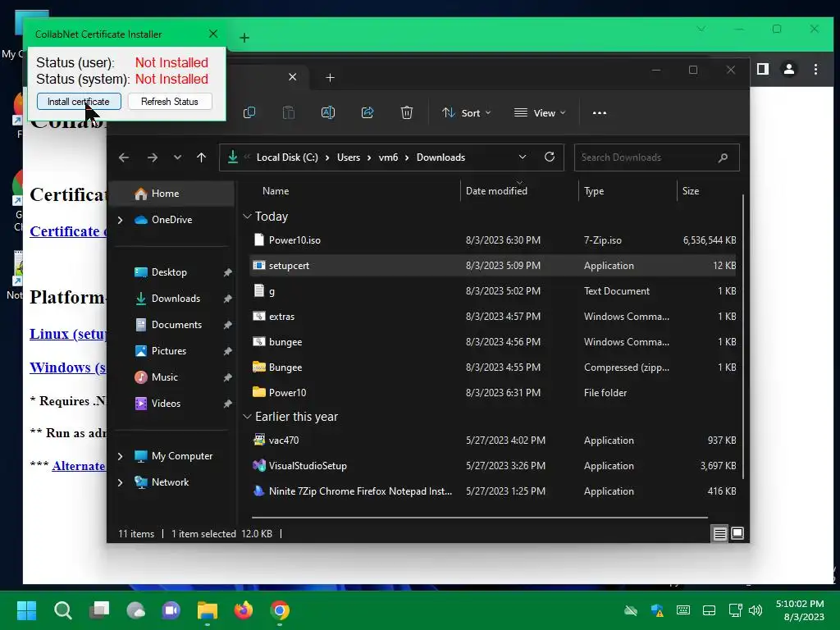Click the Copy icon in Explorer toolbar

point(249,112)
